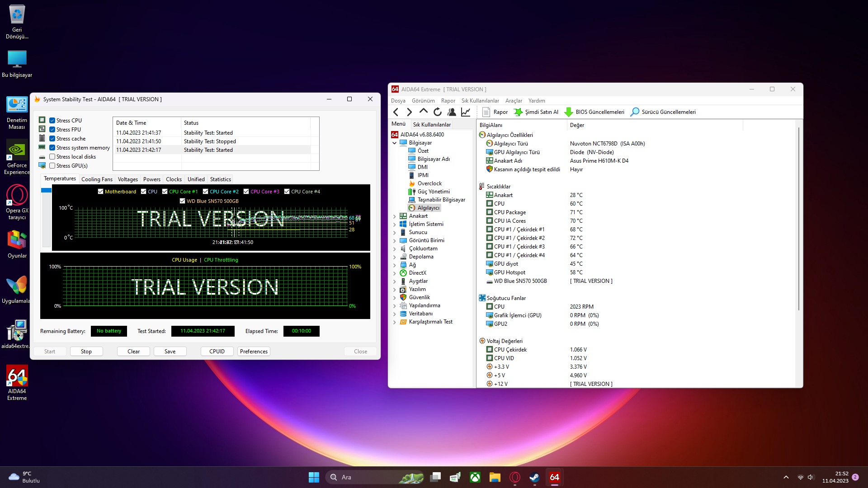Select Özet in the Bilgisayar tree
The image size is (868, 488).
418,151
